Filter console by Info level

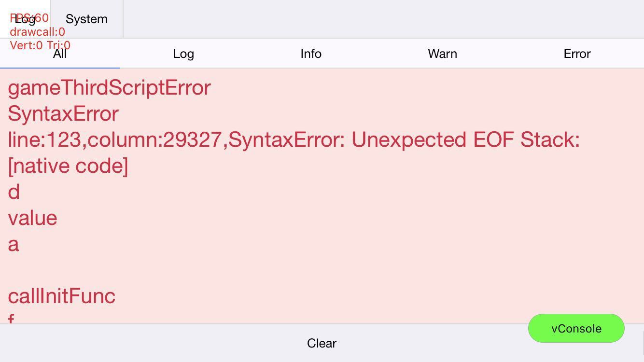(311, 54)
